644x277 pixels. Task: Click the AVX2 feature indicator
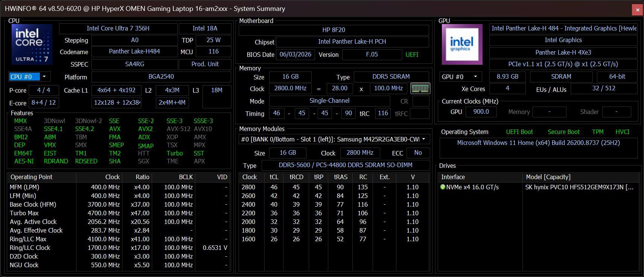point(145,129)
